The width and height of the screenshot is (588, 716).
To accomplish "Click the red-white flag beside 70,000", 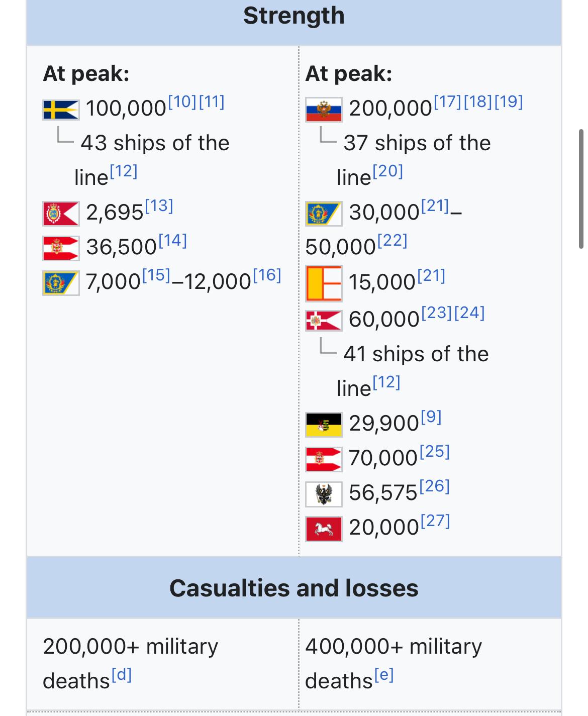I will pyautogui.click(x=324, y=459).
